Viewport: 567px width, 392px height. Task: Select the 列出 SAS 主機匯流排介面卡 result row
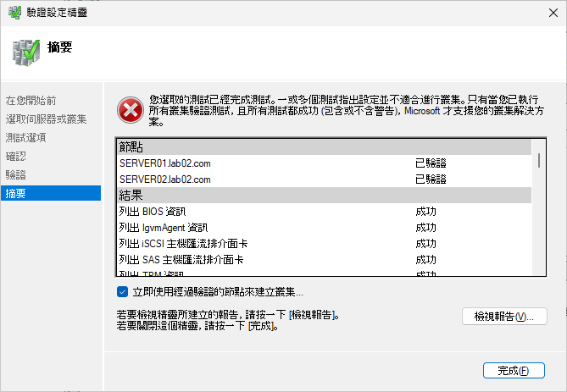[x=325, y=260]
